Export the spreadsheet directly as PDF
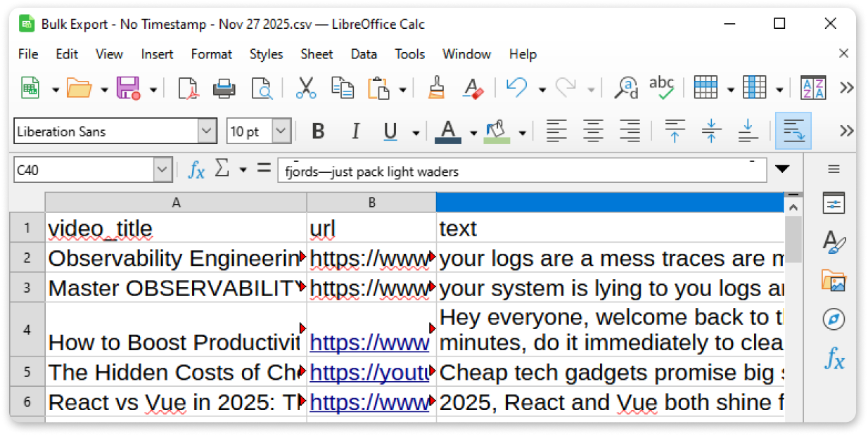 click(187, 87)
